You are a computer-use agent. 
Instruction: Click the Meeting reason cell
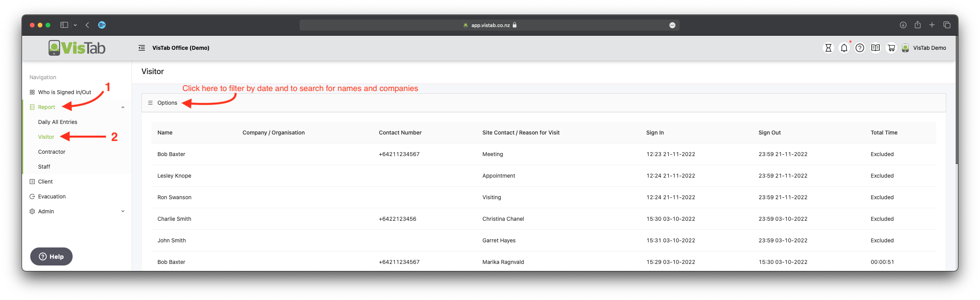pos(492,154)
